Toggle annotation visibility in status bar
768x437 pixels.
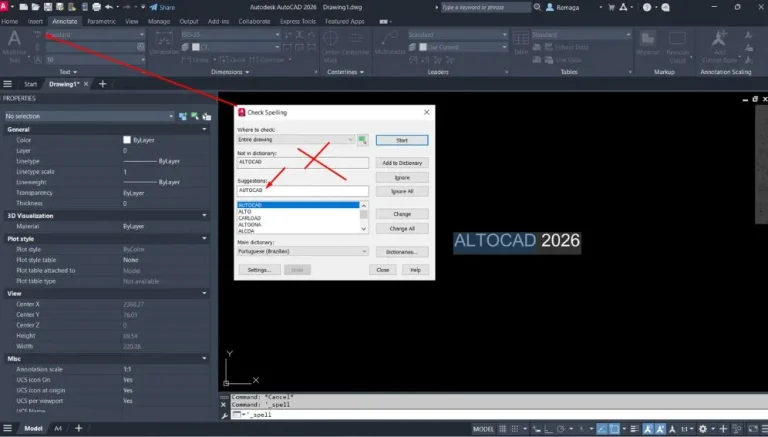pyautogui.click(x=648, y=429)
